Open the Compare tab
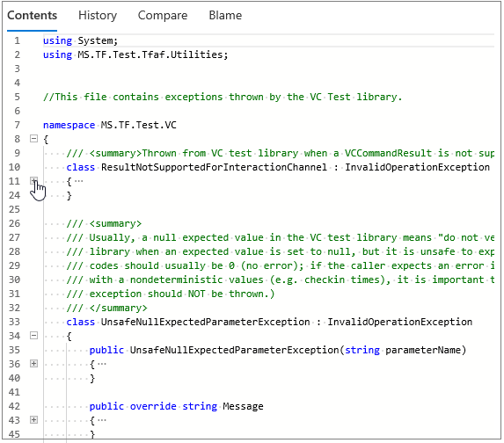504x443 pixels. click(x=163, y=16)
